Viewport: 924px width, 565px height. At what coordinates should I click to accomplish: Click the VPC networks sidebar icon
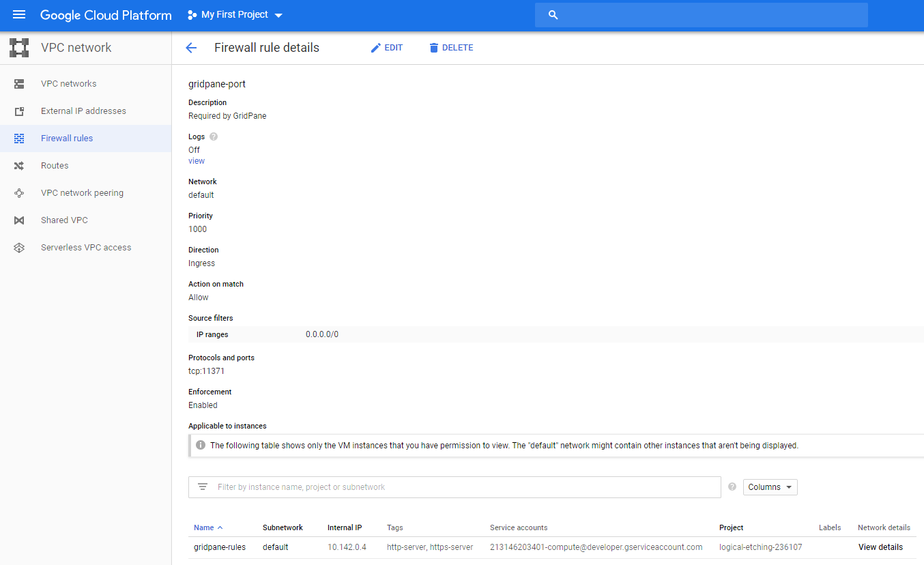19,84
